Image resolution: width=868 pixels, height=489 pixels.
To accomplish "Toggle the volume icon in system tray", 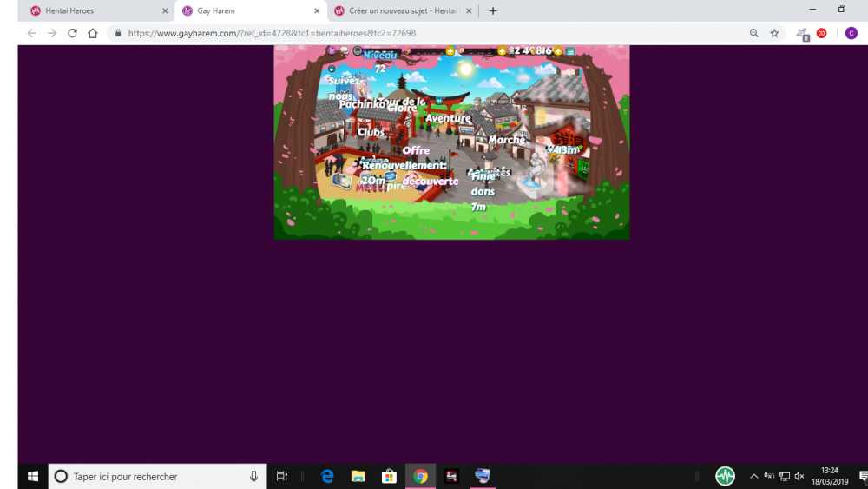I will [x=799, y=476].
